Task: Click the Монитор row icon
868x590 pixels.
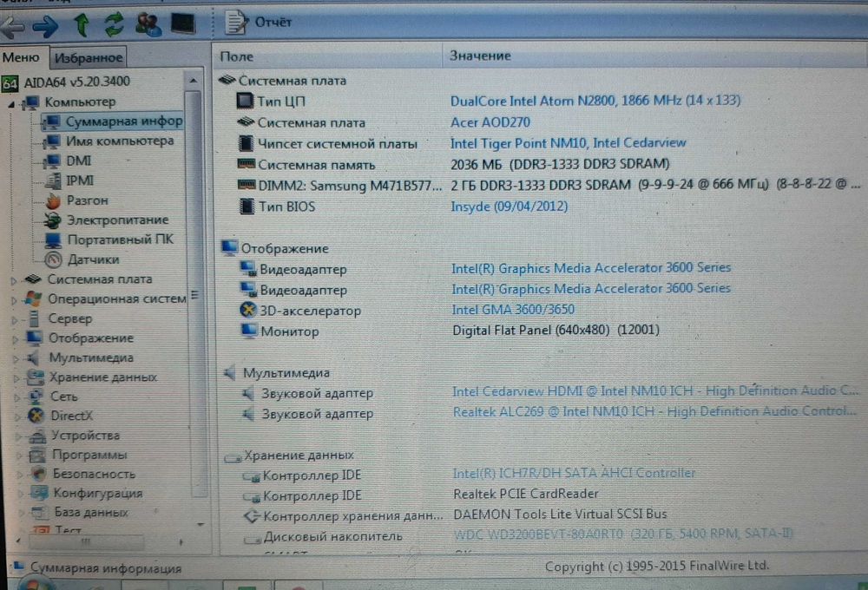Action: 249,331
